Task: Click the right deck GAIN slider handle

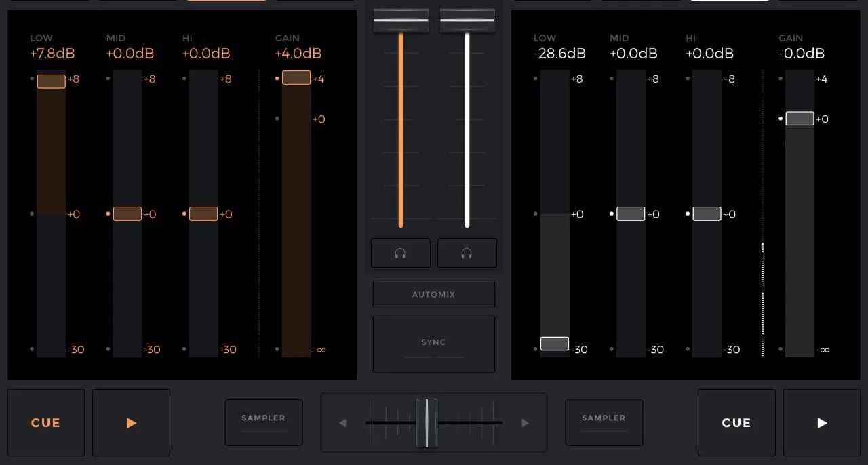Action: pos(800,119)
